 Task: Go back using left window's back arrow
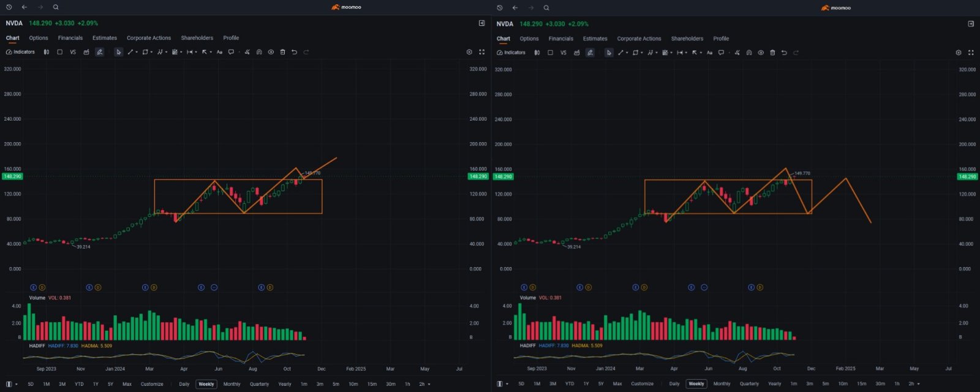tap(24, 7)
